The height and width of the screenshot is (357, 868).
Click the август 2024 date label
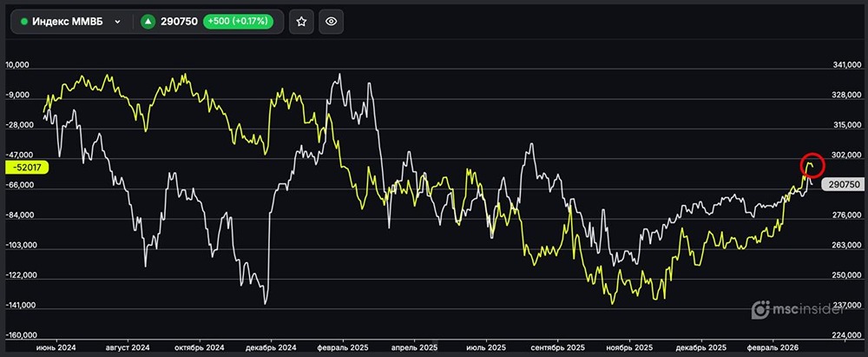[128, 346]
